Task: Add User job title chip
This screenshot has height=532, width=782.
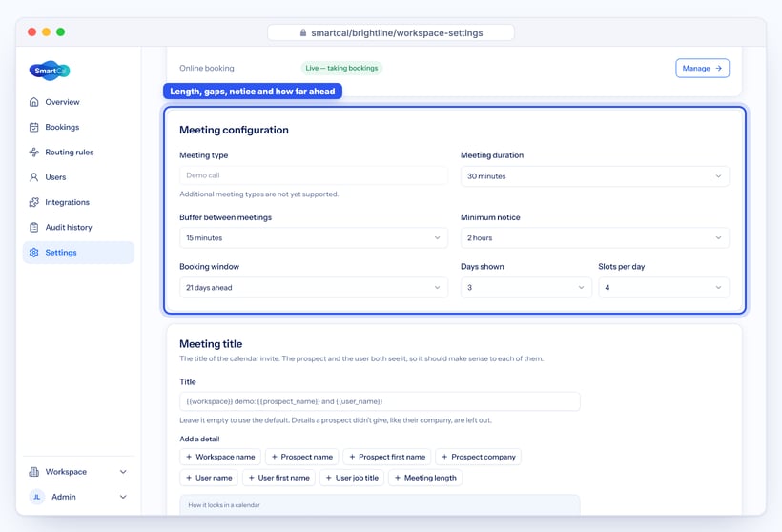Action: 352,478
